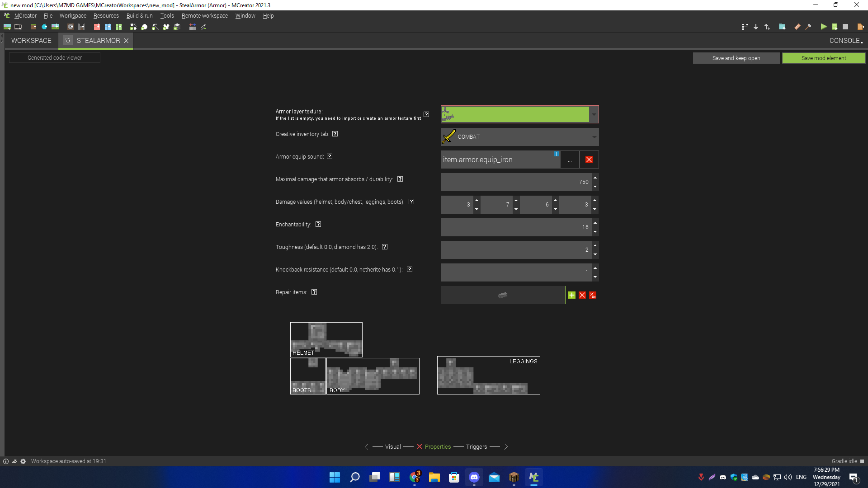The width and height of the screenshot is (868, 488).
Task: Click Save and keep open button
Action: click(736, 58)
